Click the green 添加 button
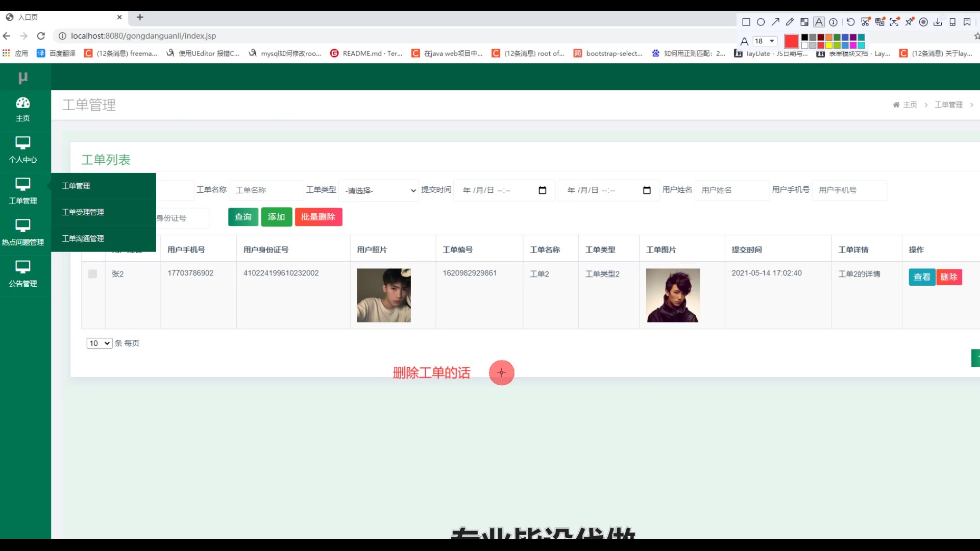 [x=276, y=217]
